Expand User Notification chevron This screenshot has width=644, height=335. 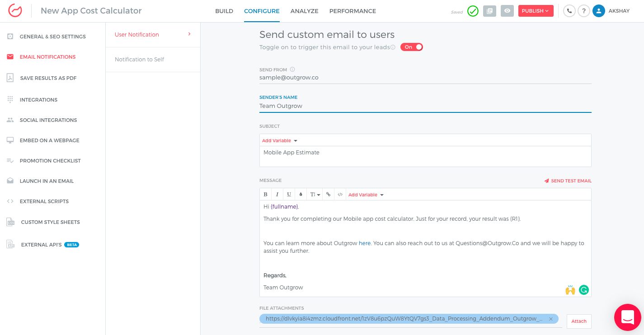point(189,34)
